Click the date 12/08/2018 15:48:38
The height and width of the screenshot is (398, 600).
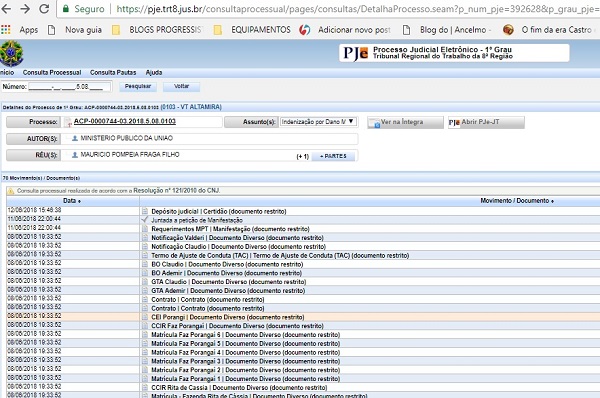tap(34, 210)
